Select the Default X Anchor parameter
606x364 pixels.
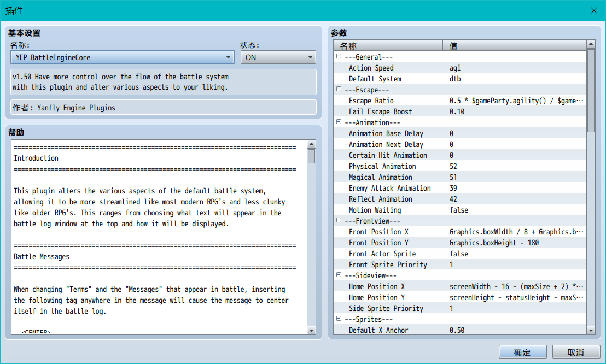pyautogui.click(x=460, y=330)
